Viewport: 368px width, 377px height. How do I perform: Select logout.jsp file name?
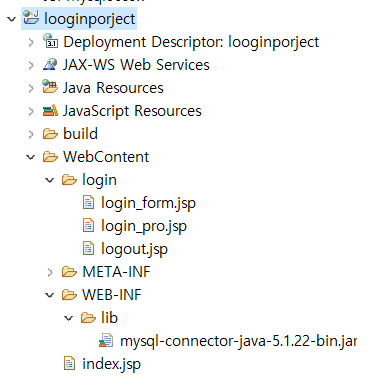(x=134, y=249)
